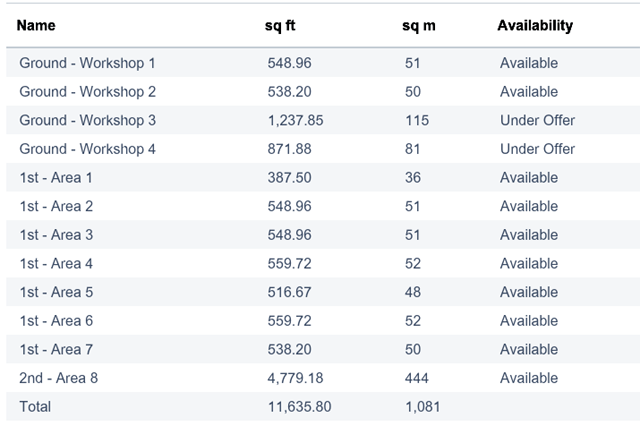This screenshot has width=640, height=426.
Task: Click Under Offer status for Workshop 3
Action: [537, 120]
